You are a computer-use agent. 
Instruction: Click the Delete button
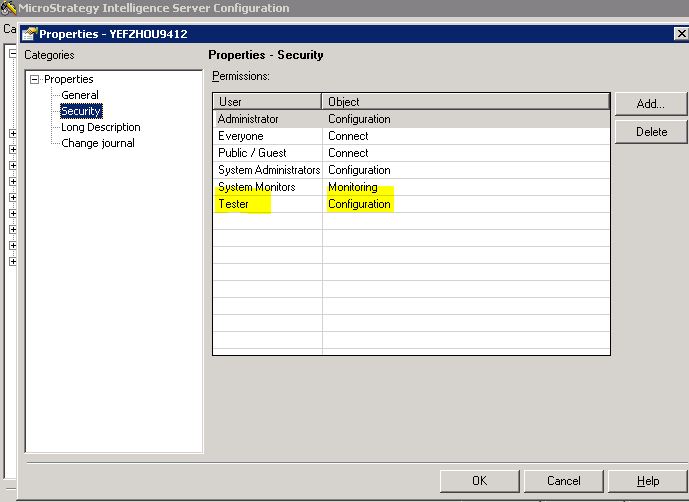coord(650,132)
